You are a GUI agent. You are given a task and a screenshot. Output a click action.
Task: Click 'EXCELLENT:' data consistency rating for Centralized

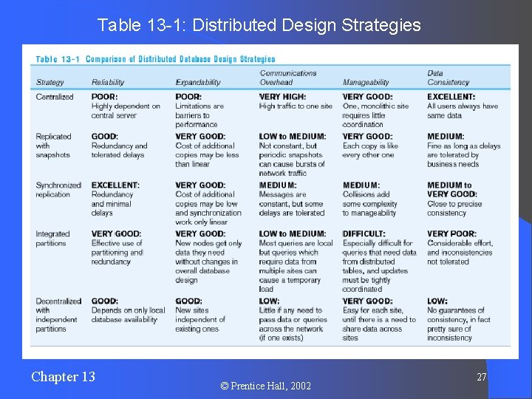[451, 97]
